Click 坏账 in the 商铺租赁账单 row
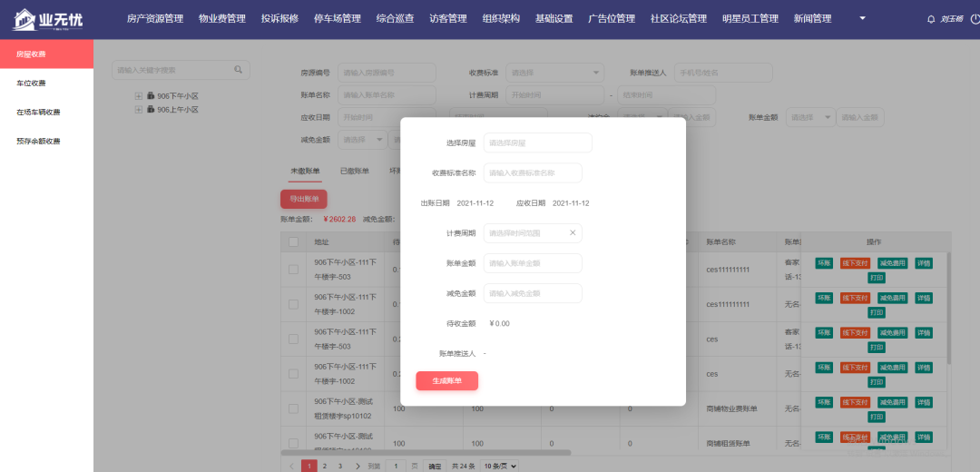 [824, 437]
